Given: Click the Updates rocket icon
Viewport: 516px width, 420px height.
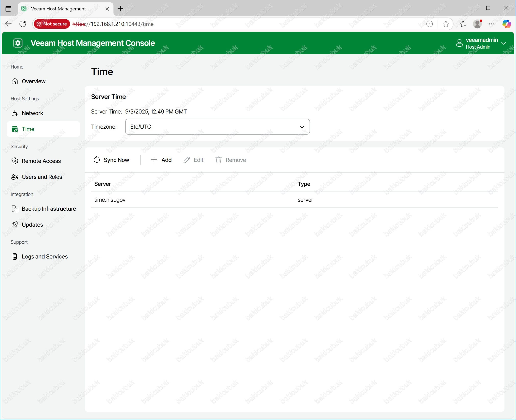Looking at the screenshot, I should [x=15, y=224].
